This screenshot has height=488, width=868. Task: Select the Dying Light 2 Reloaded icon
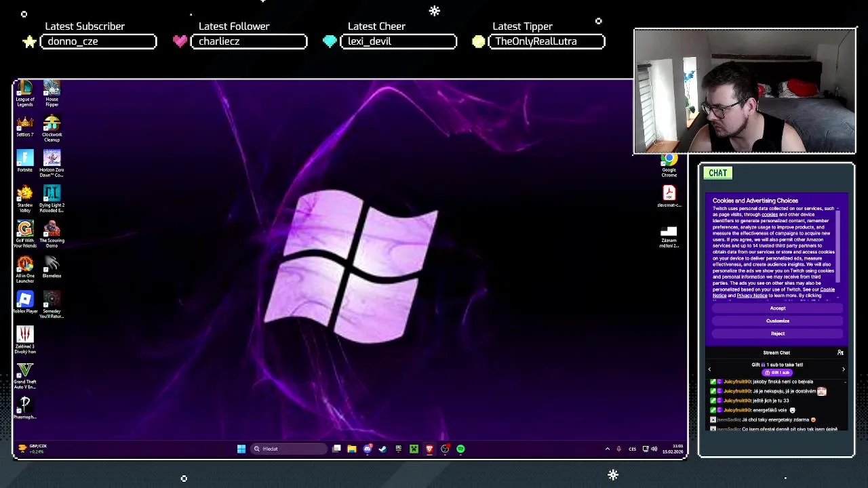tap(52, 199)
